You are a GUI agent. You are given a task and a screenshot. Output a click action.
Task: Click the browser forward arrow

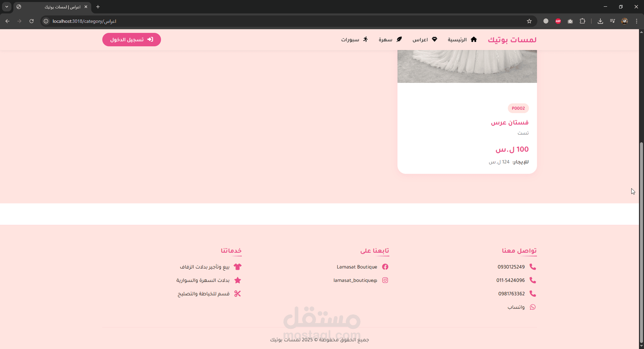tap(19, 21)
